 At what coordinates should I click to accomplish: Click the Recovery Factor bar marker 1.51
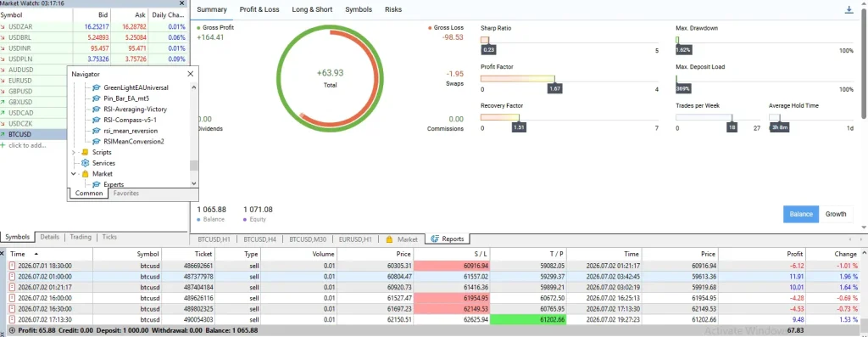(519, 127)
